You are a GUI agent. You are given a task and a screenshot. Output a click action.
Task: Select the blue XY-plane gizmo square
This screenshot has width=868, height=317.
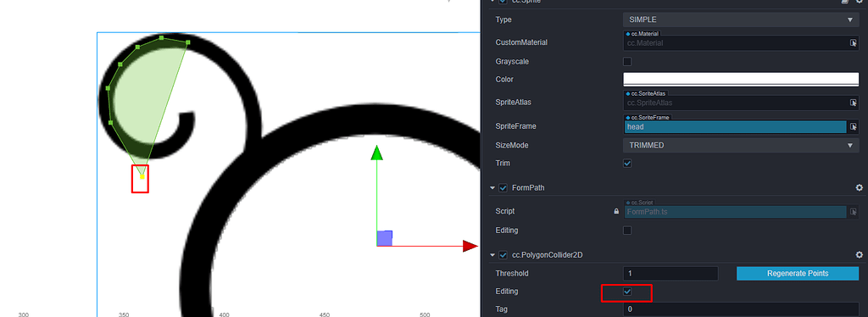point(384,238)
